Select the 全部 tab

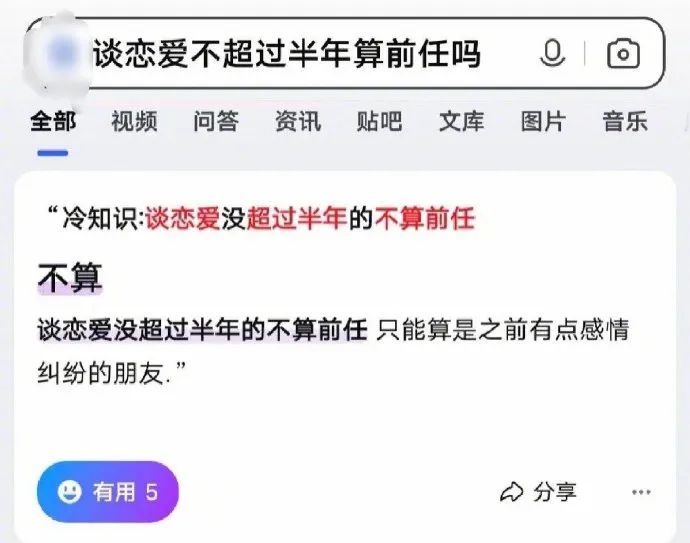coord(53,121)
